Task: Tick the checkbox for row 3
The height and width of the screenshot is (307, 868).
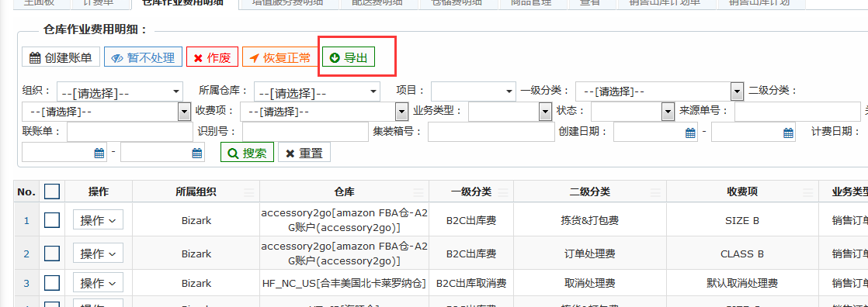Action: (x=52, y=283)
